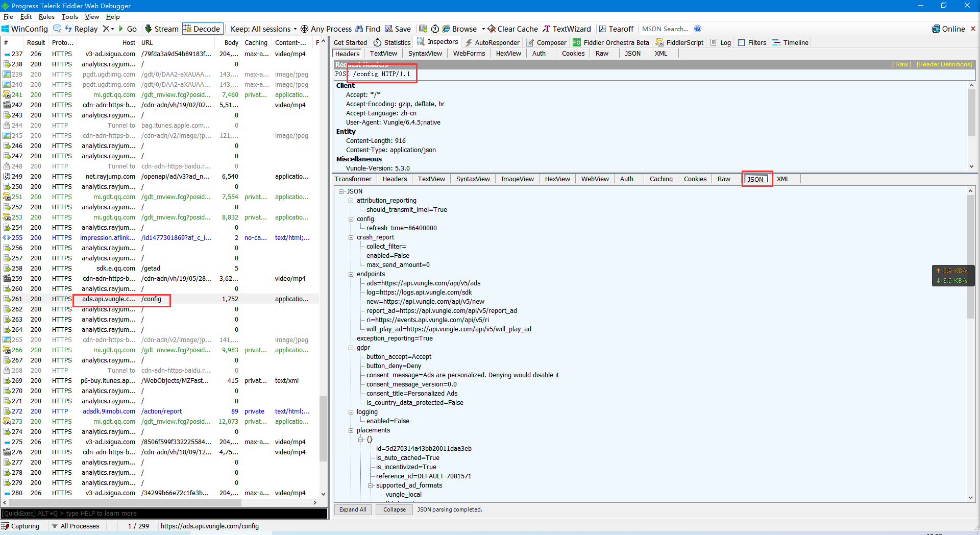Screen dimensions: 980x535
Task: Resume with the Go toolbar button
Action: pos(128,29)
